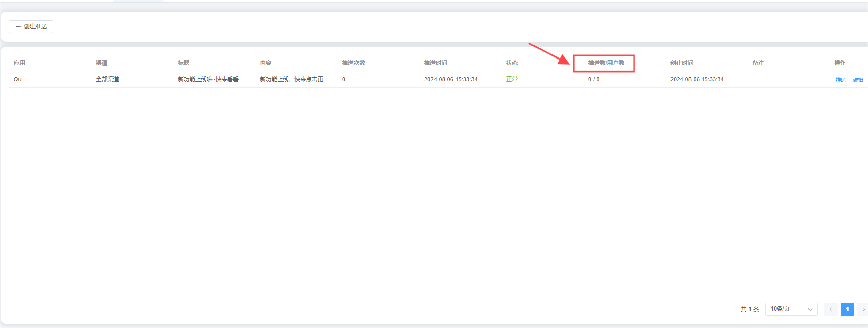The height and width of the screenshot is (328, 868).
Task: Select page number 1 in pagination
Action: [x=847, y=309]
